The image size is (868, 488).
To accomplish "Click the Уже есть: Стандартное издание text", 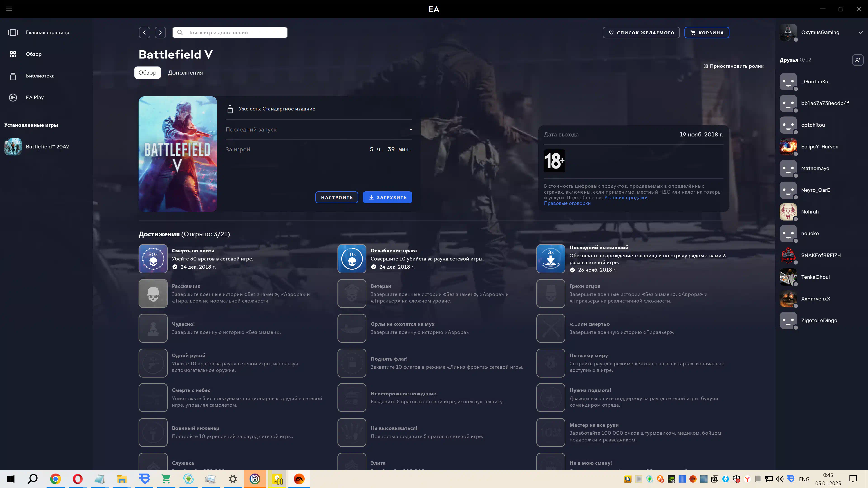I will [277, 109].
